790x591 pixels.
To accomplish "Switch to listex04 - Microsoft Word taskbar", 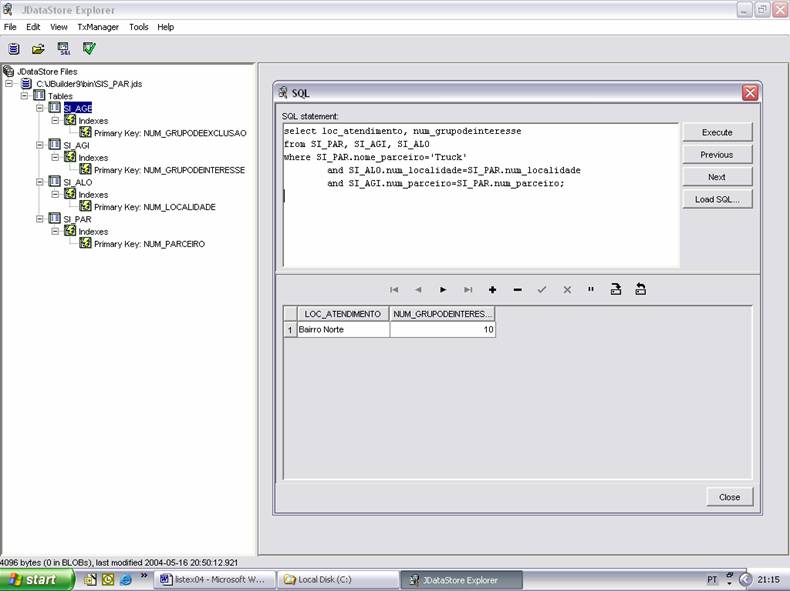I will [215, 579].
